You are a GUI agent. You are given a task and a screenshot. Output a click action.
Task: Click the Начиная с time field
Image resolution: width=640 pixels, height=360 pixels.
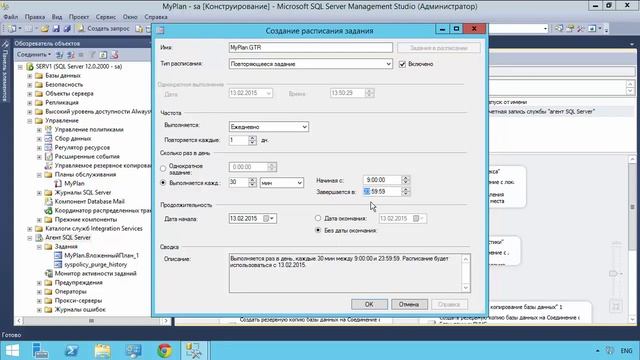click(382, 180)
